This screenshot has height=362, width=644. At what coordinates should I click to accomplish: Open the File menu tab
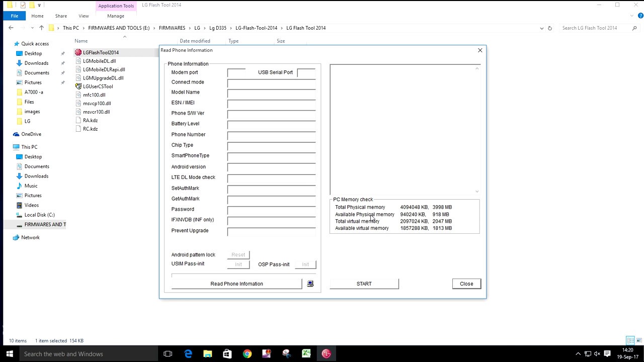pyautogui.click(x=15, y=16)
